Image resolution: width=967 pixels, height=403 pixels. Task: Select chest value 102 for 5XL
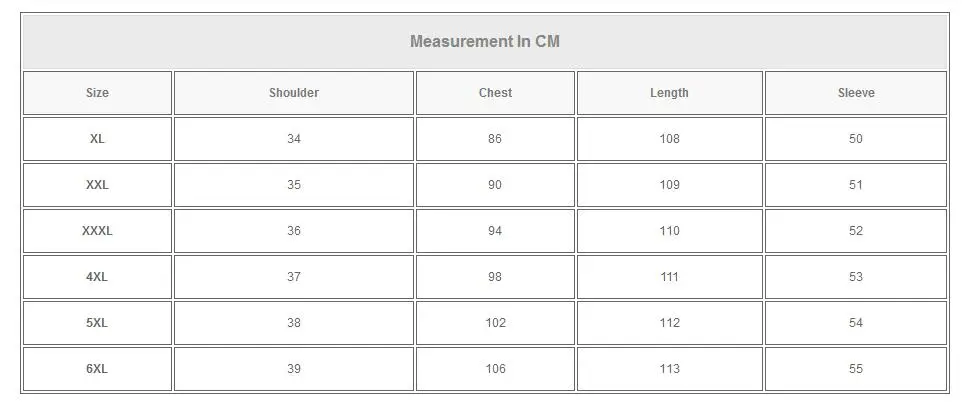495,323
